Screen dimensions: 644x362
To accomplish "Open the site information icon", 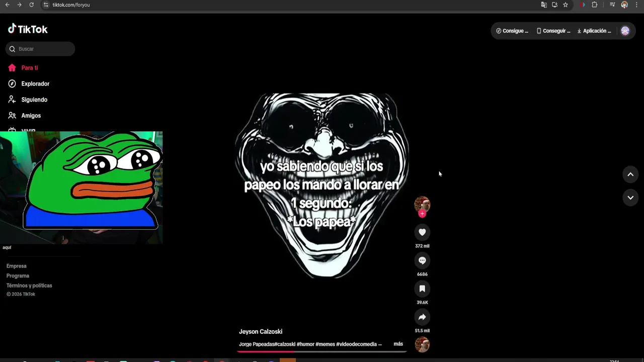I will coord(45,5).
